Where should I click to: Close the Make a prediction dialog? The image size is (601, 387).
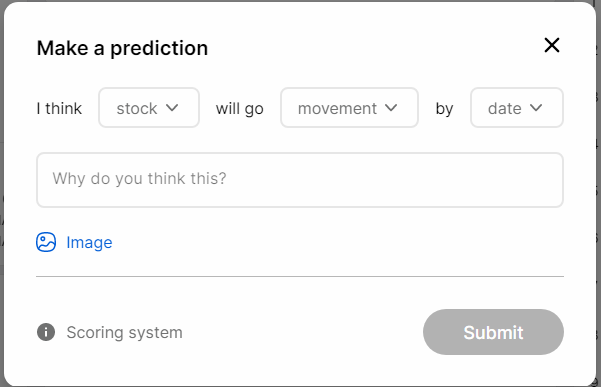[552, 45]
